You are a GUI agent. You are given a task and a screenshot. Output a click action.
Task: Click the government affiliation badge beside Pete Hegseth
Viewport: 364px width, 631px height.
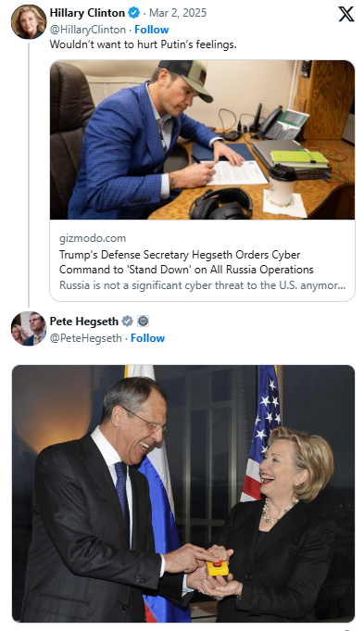(143, 322)
